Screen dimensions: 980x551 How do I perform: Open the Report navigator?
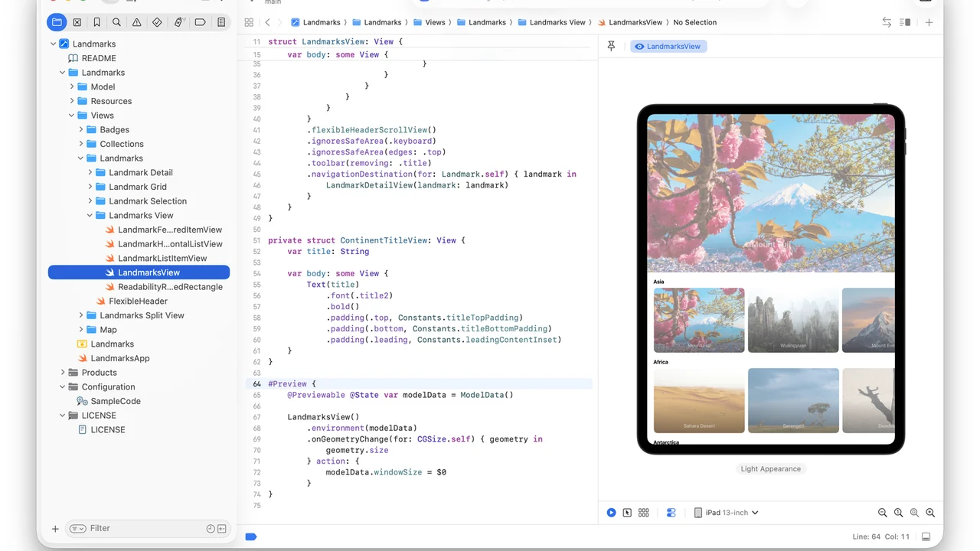point(221,22)
